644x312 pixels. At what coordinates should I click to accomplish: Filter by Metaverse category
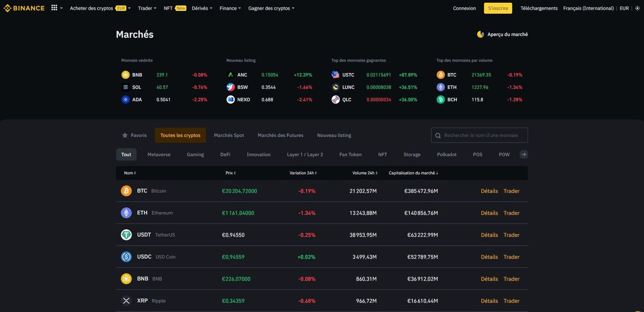(x=159, y=155)
